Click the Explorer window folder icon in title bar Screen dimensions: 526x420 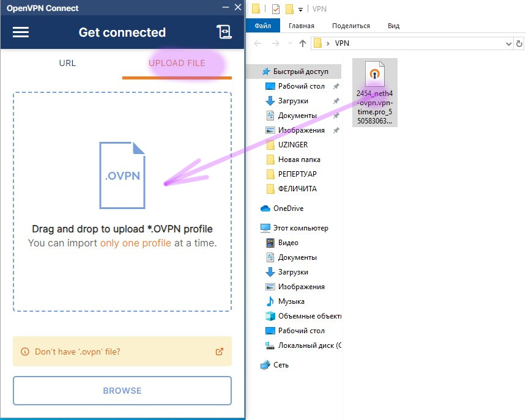pos(256,9)
